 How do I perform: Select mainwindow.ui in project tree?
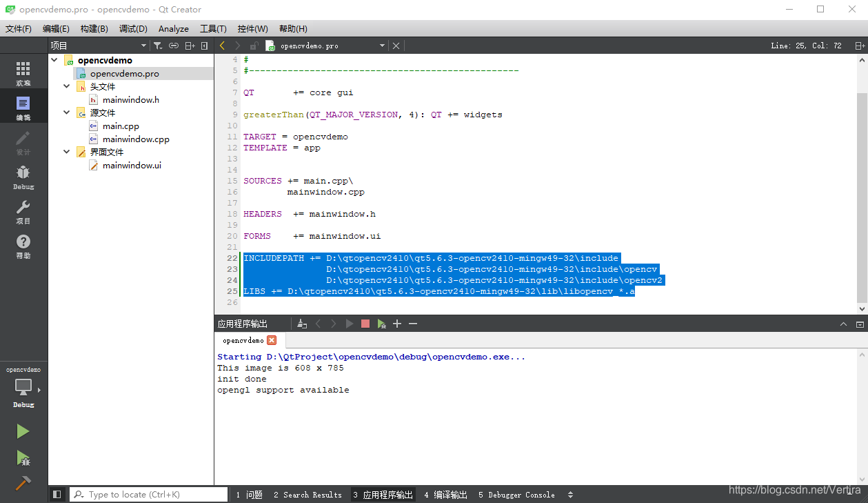[132, 165]
